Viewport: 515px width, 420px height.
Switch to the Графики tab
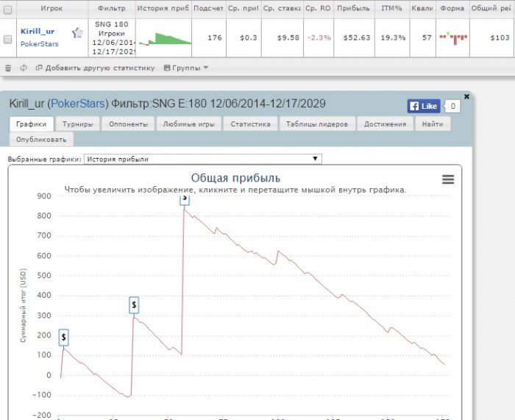(31, 124)
